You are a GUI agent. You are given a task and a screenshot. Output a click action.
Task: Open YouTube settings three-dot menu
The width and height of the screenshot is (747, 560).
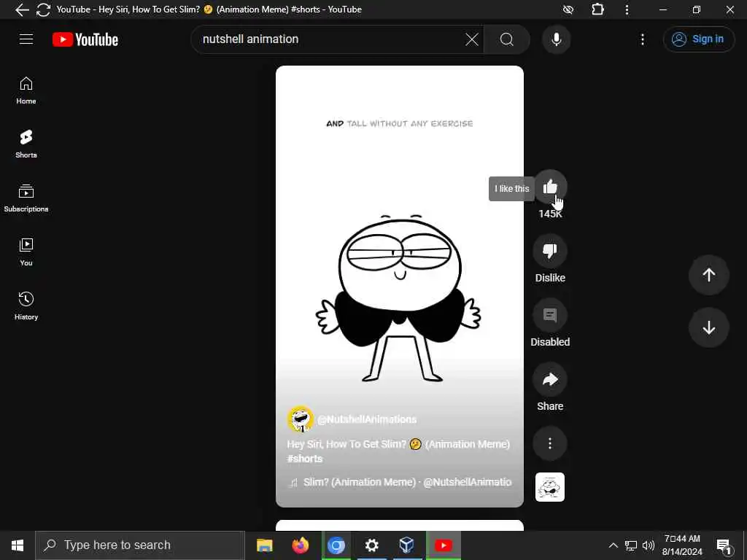pyautogui.click(x=642, y=39)
